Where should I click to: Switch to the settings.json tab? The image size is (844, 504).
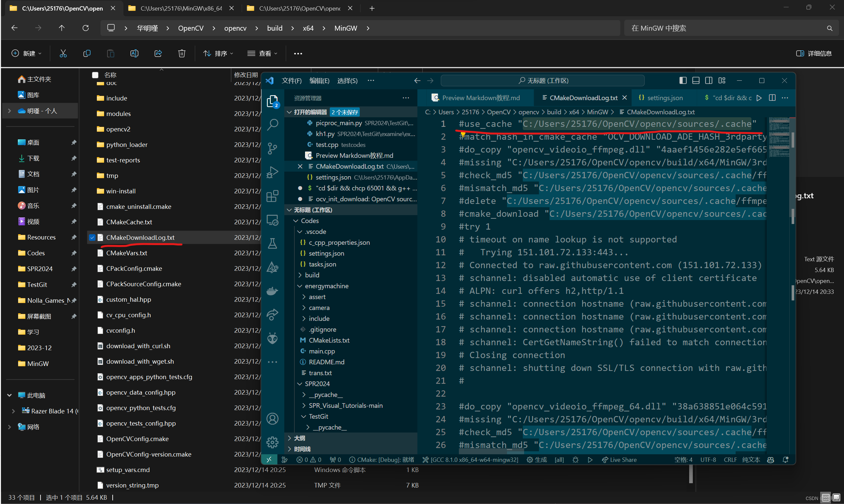click(664, 98)
